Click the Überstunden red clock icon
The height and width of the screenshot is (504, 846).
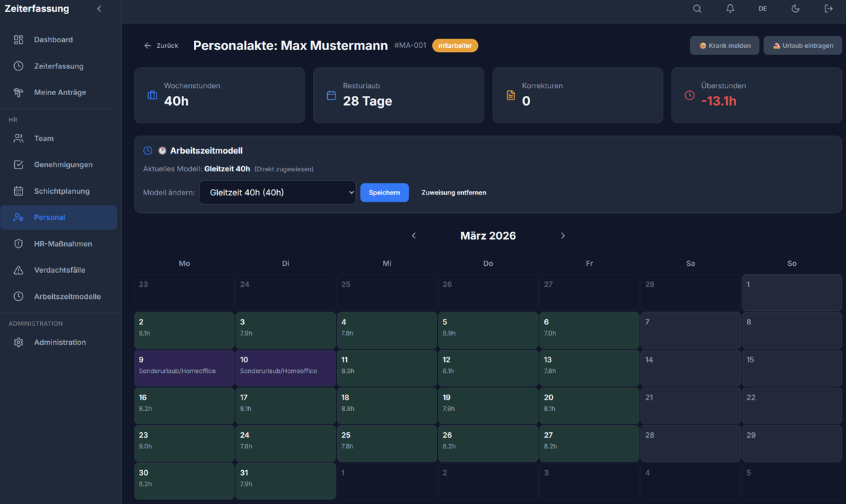click(x=689, y=95)
